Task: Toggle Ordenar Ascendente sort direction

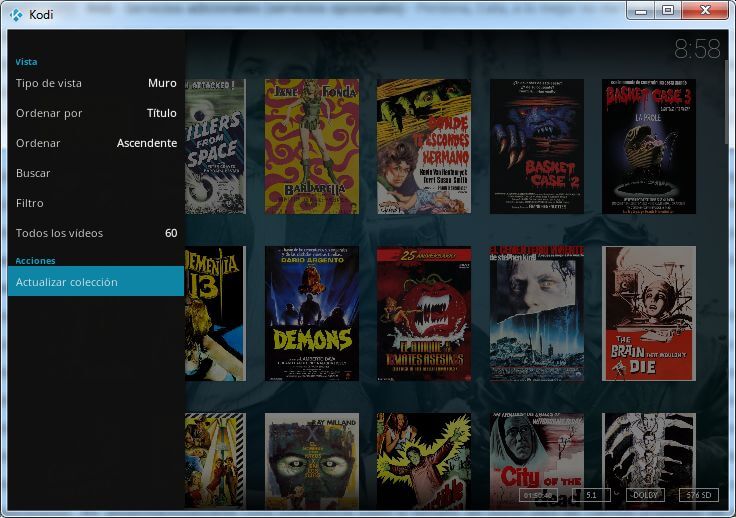Action: coord(96,143)
